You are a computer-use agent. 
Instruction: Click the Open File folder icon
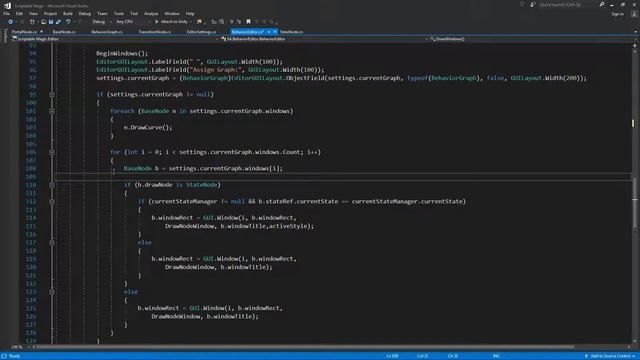click(43, 22)
